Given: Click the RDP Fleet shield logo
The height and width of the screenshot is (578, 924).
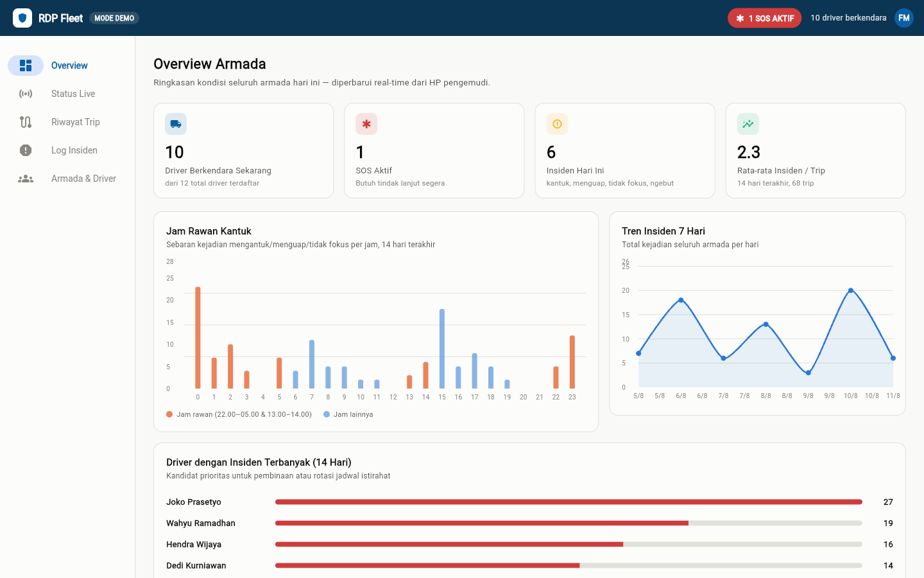Looking at the screenshot, I should point(22,18).
